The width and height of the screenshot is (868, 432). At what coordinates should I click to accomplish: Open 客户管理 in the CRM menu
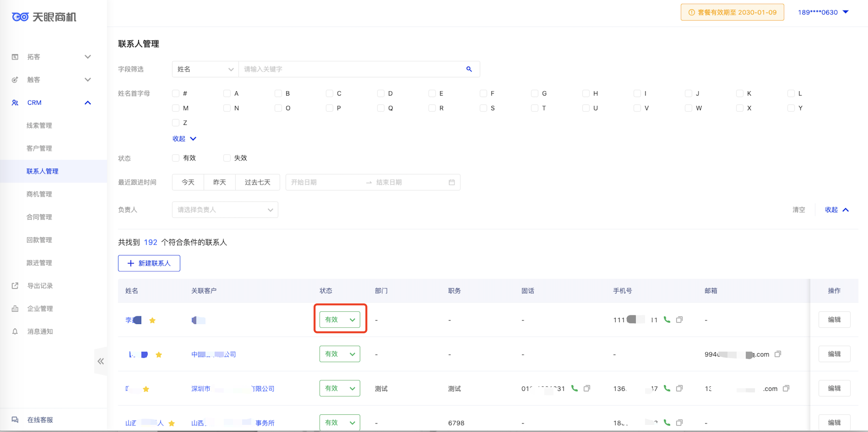[39, 148]
